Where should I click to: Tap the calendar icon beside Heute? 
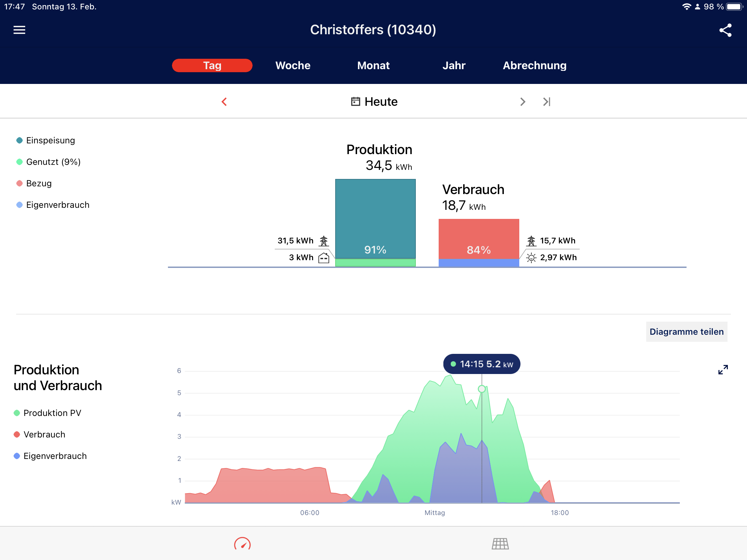355,102
